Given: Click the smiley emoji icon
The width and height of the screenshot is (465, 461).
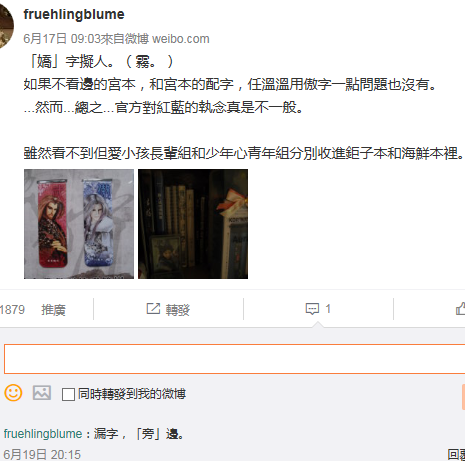Looking at the screenshot, I should click(x=13, y=393).
